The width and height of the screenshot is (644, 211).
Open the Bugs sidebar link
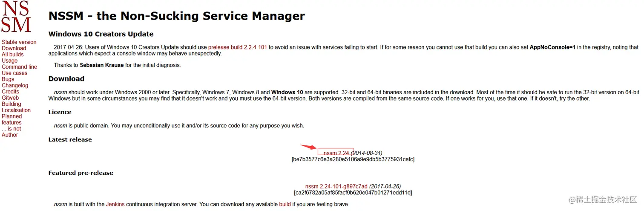point(8,79)
